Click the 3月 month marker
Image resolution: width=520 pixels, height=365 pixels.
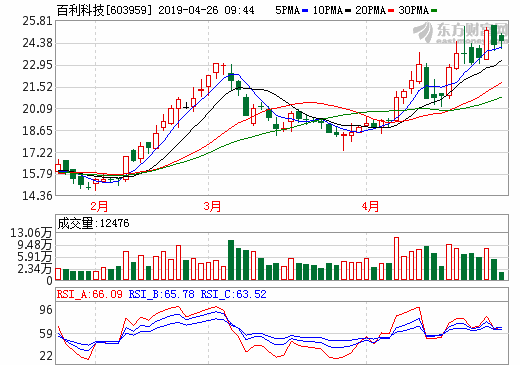(x=212, y=206)
